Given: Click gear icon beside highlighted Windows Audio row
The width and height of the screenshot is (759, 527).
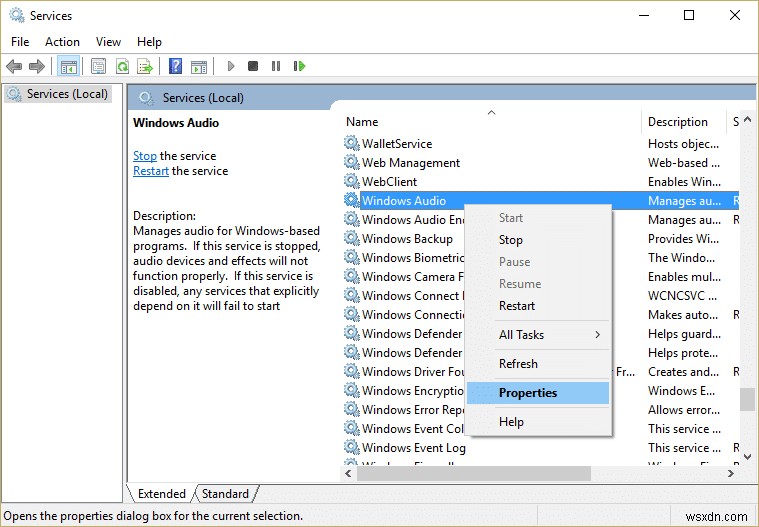Looking at the screenshot, I should pyautogui.click(x=351, y=200).
